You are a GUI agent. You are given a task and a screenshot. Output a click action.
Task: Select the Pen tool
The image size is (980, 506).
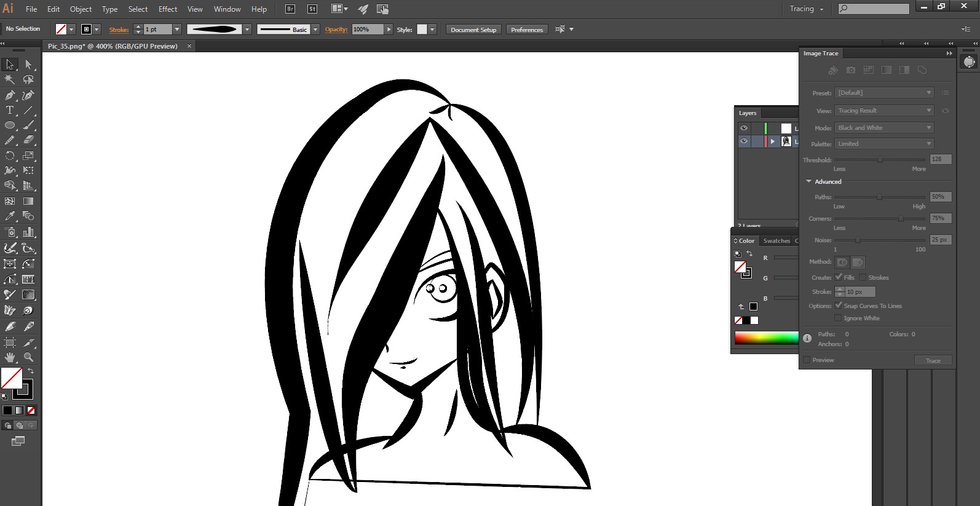coord(10,95)
